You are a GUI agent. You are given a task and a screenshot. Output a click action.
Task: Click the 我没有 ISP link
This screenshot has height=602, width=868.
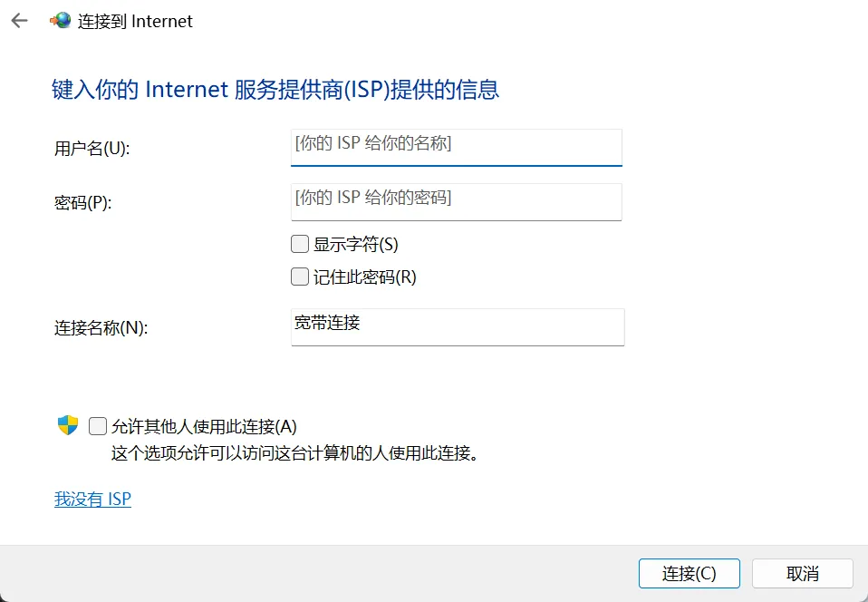point(92,499)
